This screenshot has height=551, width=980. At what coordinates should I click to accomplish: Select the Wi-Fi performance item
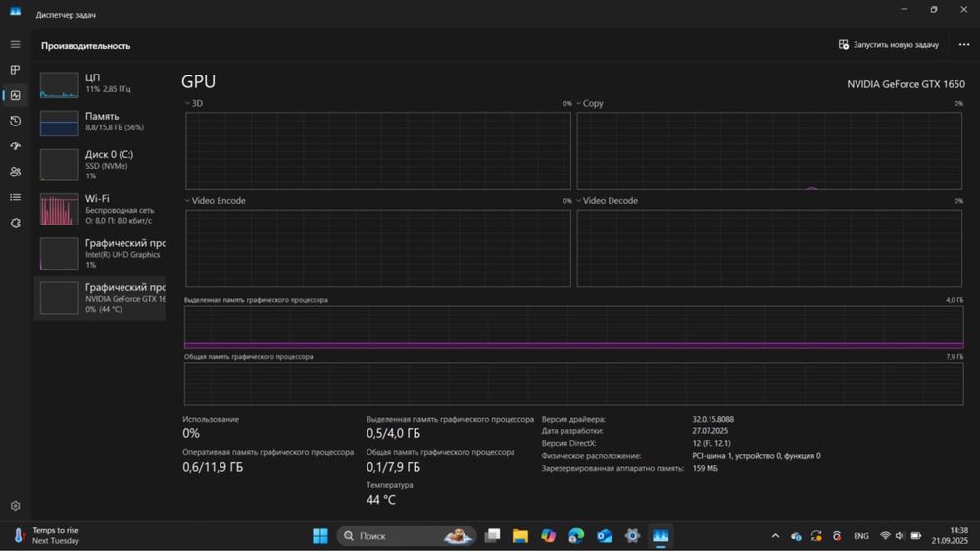pyautogui.click(x=100, y=209)
